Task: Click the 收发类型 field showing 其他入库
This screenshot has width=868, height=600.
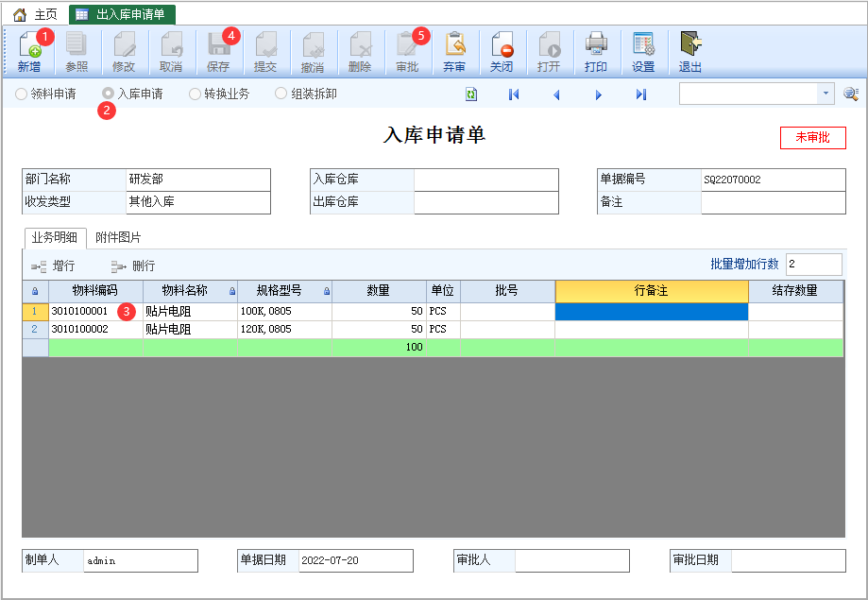Action: [x=198, y=202]
